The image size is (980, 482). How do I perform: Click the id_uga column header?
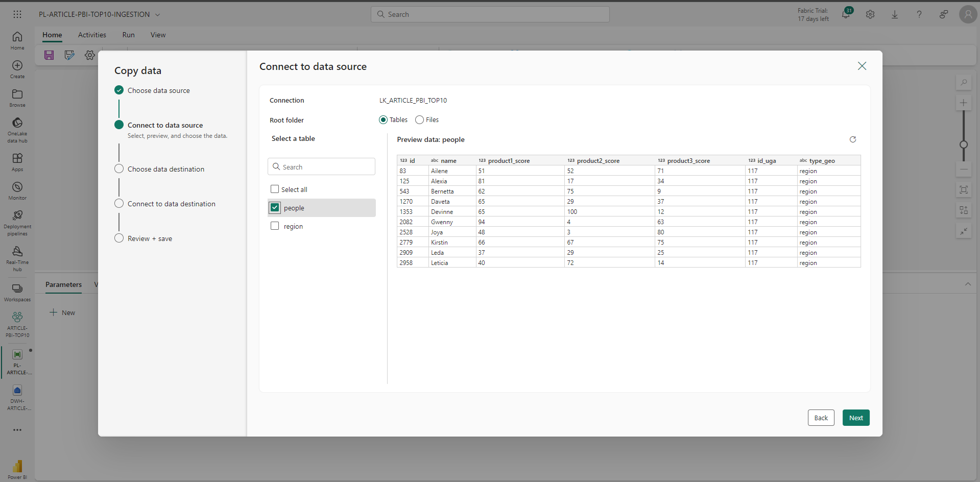pyautogui.click(x=771, y=160)
